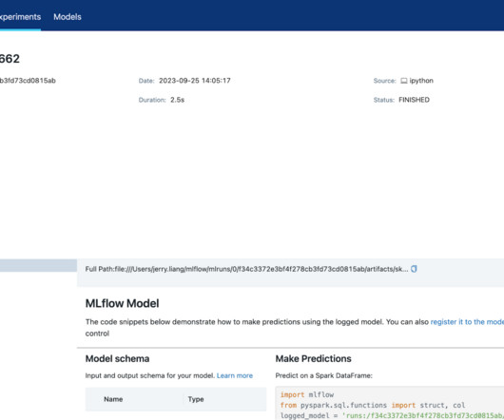The width and height of the screenshot is (504, 420).
Task: Copy the artifact full path icon
Action: 414,269
